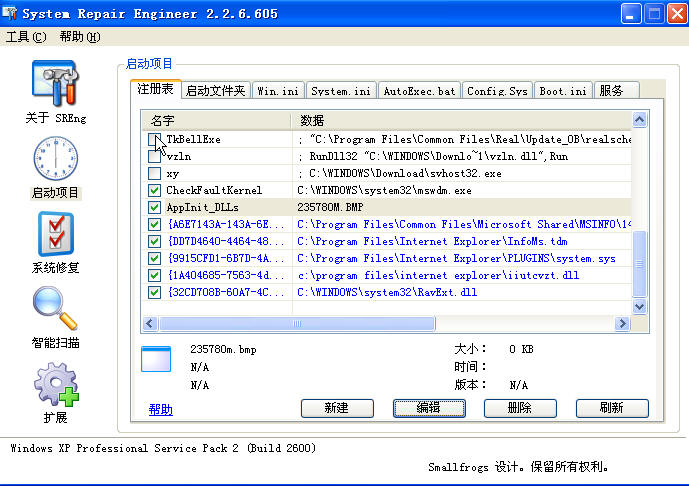Screen dimensions: 689x486
Task: Open the 帮助 hyperlink
Action: [x=161, y=410]
